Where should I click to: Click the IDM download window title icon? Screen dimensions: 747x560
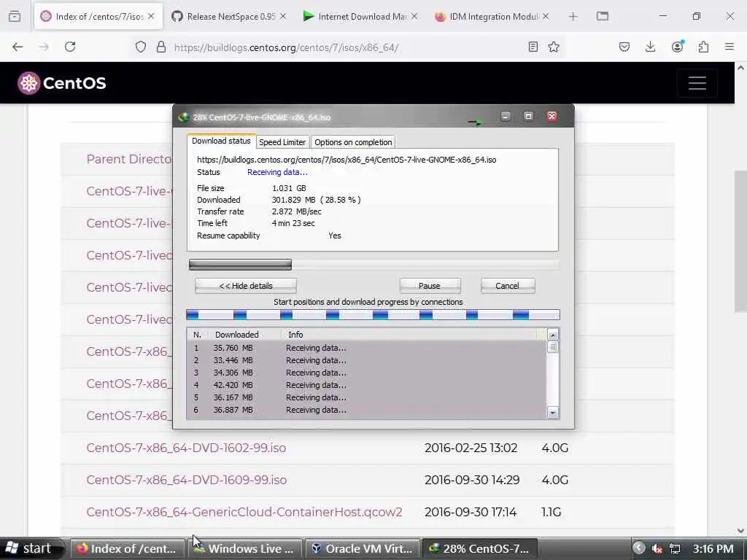(183, 117)
